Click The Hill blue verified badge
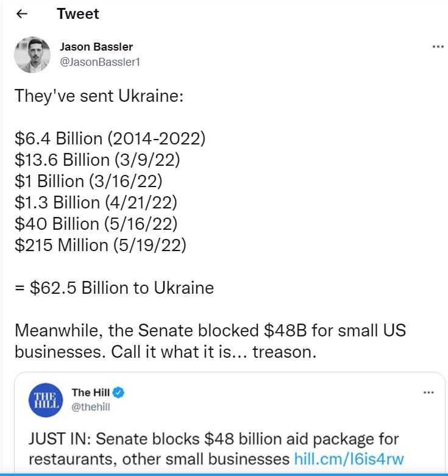Image resolution: width=448 pixels, height=476 pixels. (118, 393)
